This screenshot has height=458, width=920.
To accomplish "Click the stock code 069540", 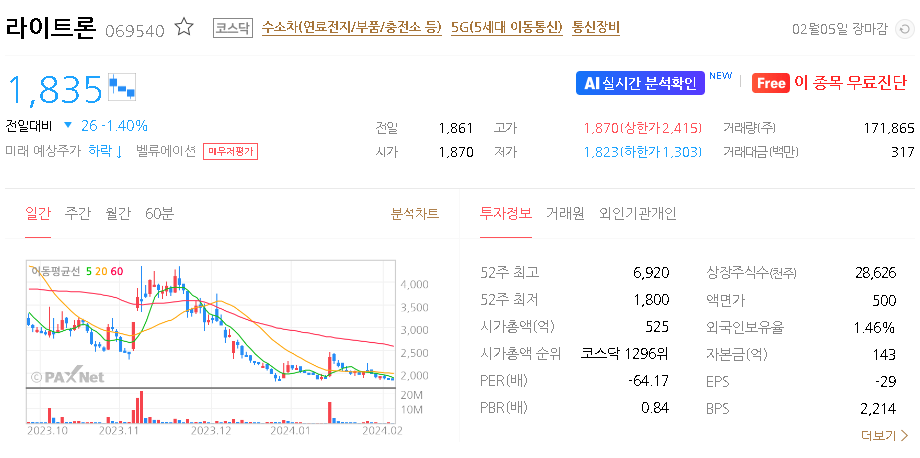I will 135,30.
